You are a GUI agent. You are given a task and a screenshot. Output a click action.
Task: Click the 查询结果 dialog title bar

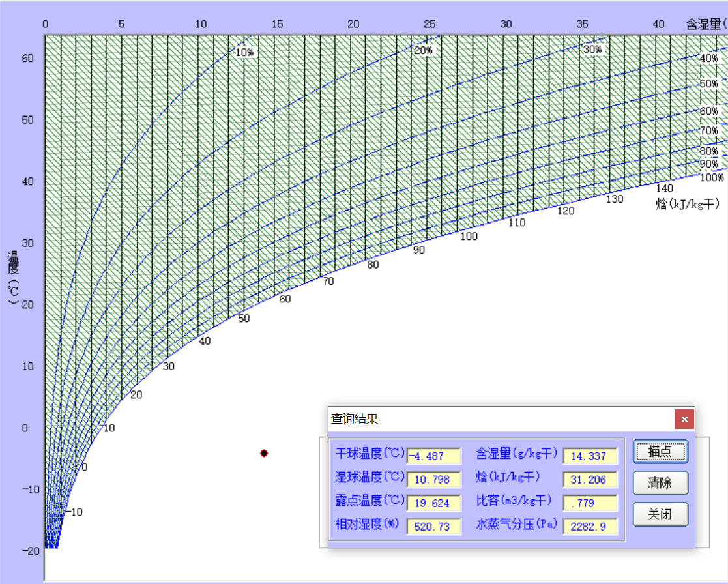(456, 419)
